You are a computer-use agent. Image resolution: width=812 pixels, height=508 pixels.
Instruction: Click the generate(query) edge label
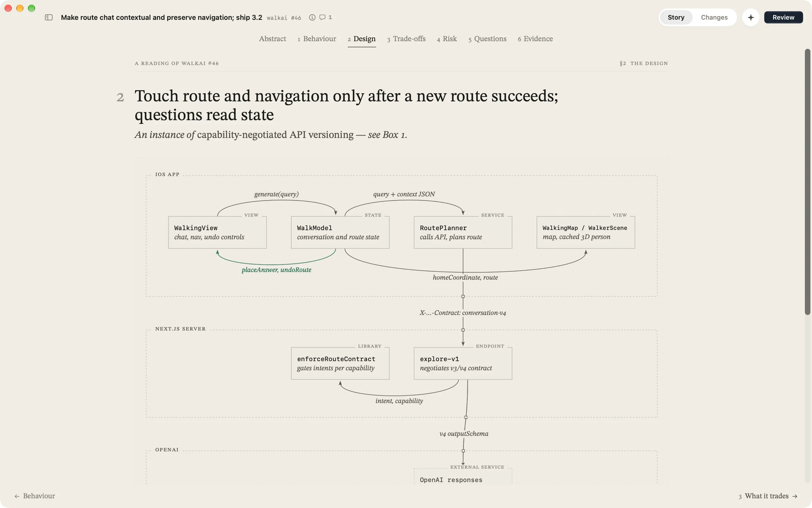coord(276,194)
